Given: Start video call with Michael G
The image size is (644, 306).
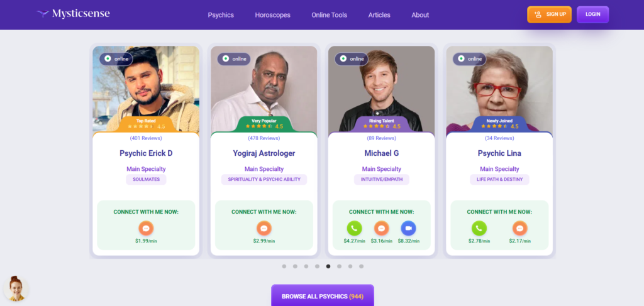Looking at the screenshot, I should pyautogui.click(x=408, y=228).
